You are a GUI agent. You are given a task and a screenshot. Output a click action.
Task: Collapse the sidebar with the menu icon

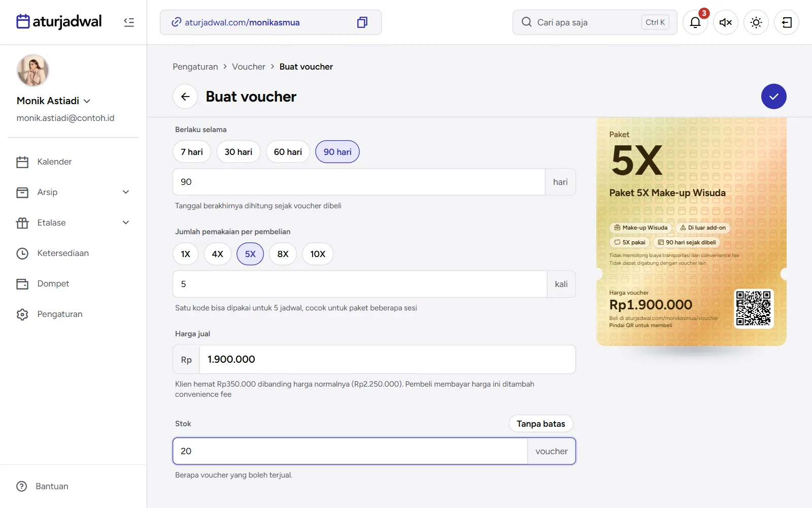point(129,22)
